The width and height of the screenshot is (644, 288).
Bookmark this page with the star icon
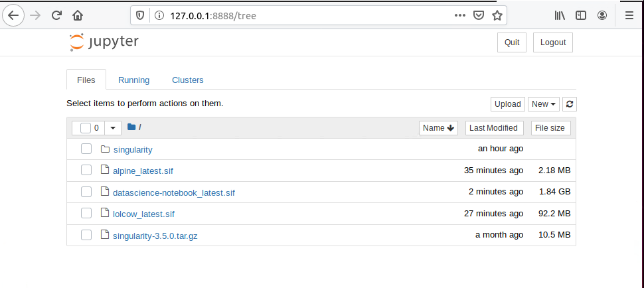(497, 15)
